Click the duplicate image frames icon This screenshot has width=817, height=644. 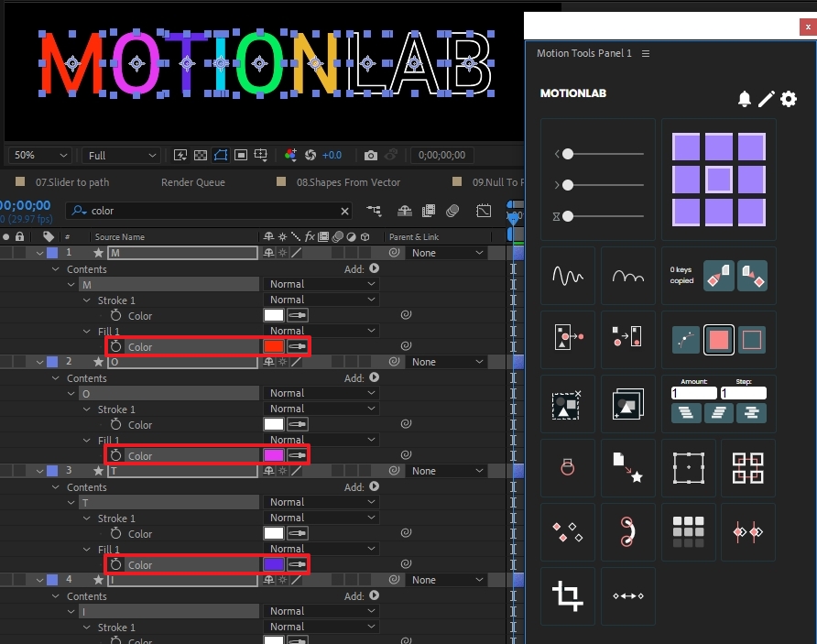coord(627,404)
